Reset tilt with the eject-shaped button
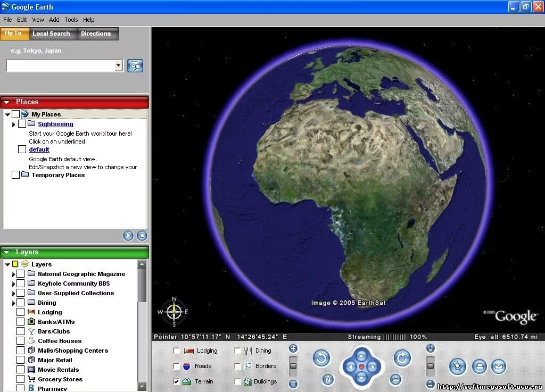 click(395, 379)
